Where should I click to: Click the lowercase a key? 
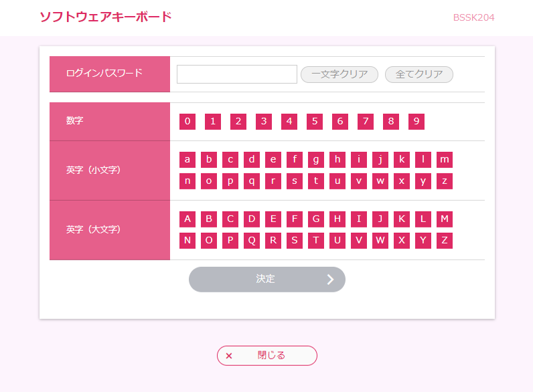tap(187, 160)
